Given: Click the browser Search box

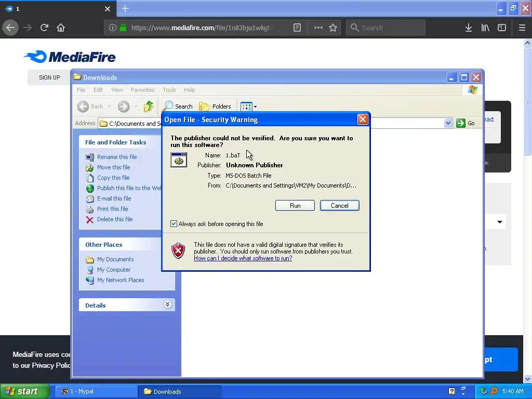Looking at the screenshot, I should pyautogui.click(x=385, y=28).
